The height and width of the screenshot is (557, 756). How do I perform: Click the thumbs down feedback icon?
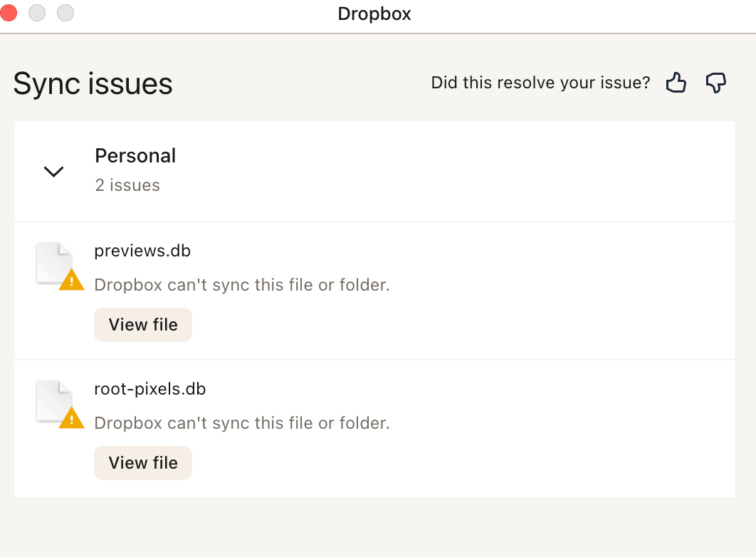click(x=715, y=83)
